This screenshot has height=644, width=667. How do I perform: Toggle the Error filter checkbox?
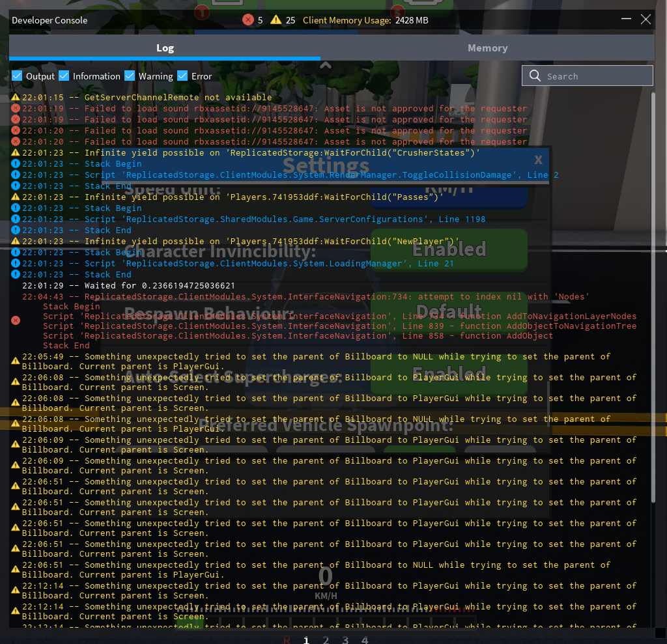[182, 76]
